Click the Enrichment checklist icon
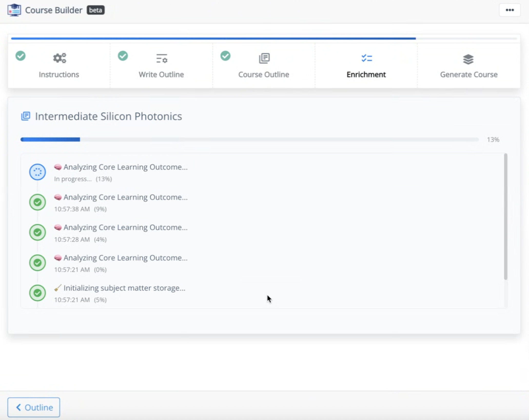 366,58
